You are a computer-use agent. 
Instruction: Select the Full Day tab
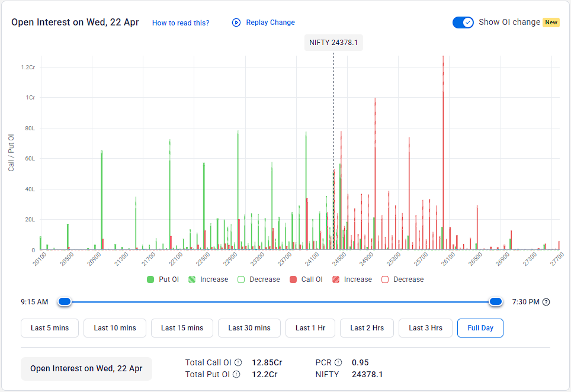[x=480, y=327]
